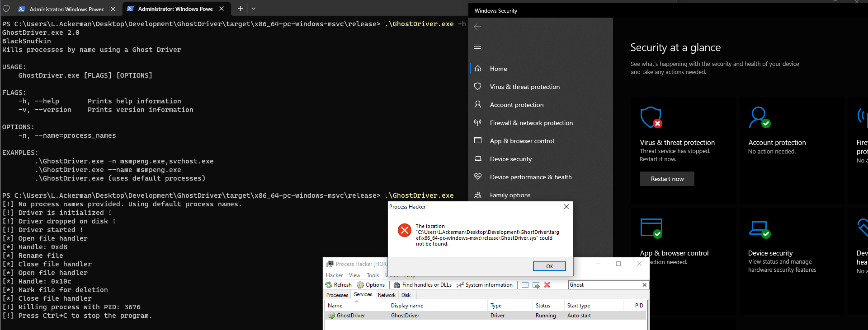Switch to the Network tab
The width and height of the screenshot is (868, 330).
coord(387,295)
